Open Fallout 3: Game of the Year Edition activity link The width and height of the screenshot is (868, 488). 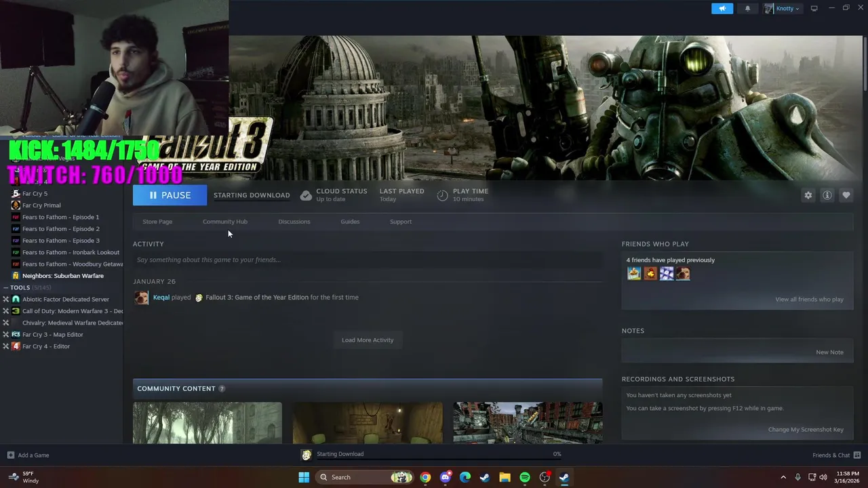coord(257,297)
